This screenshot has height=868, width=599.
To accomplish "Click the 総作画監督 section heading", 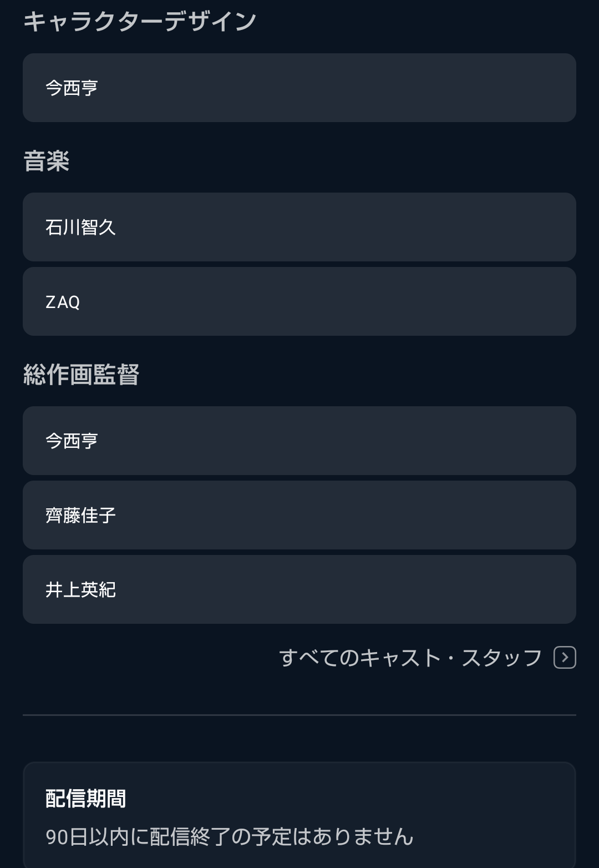I will (81, 375).
